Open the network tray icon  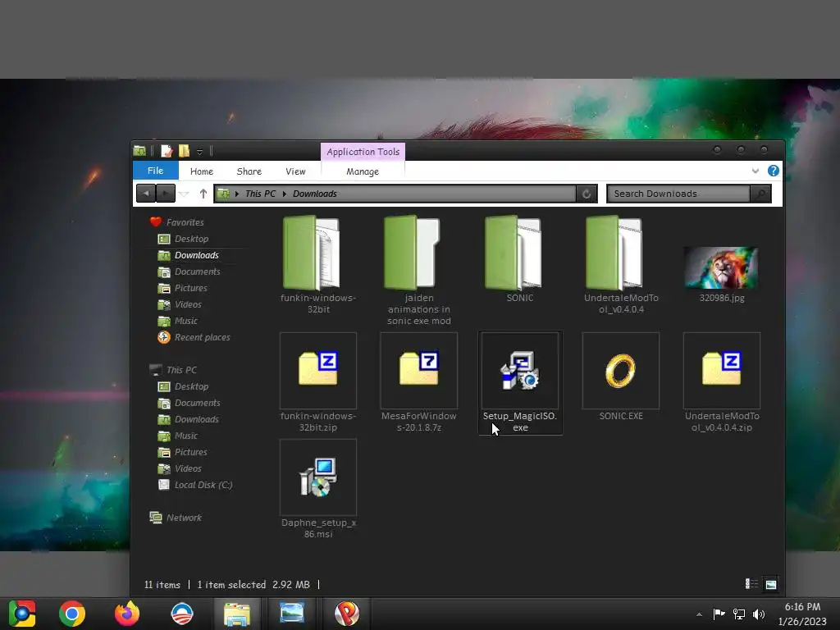click(739, 614)
